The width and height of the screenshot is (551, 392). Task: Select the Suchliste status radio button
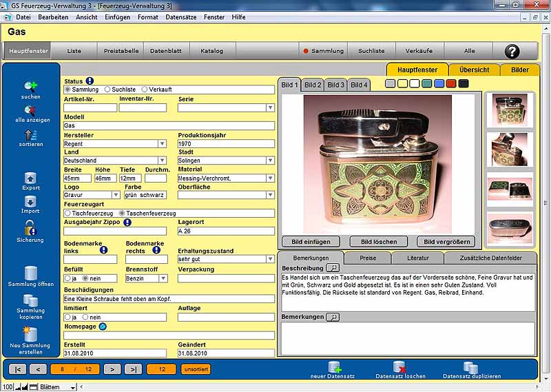107,90
